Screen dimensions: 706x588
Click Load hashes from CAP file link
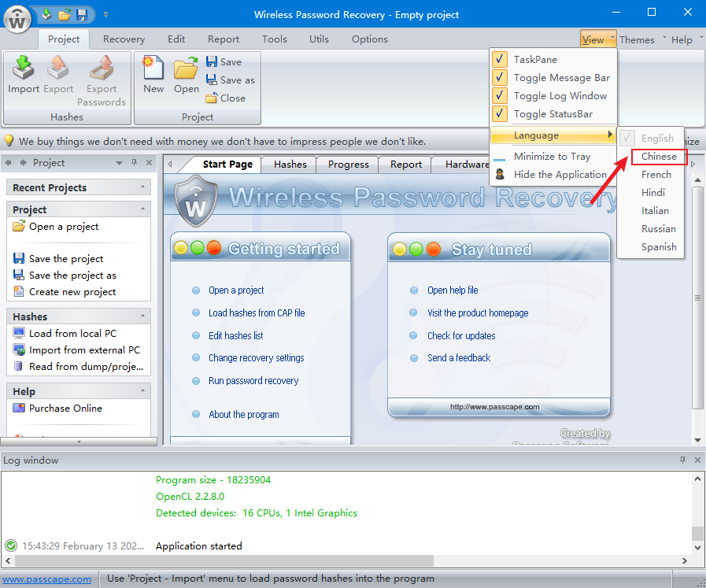point(257,313)
